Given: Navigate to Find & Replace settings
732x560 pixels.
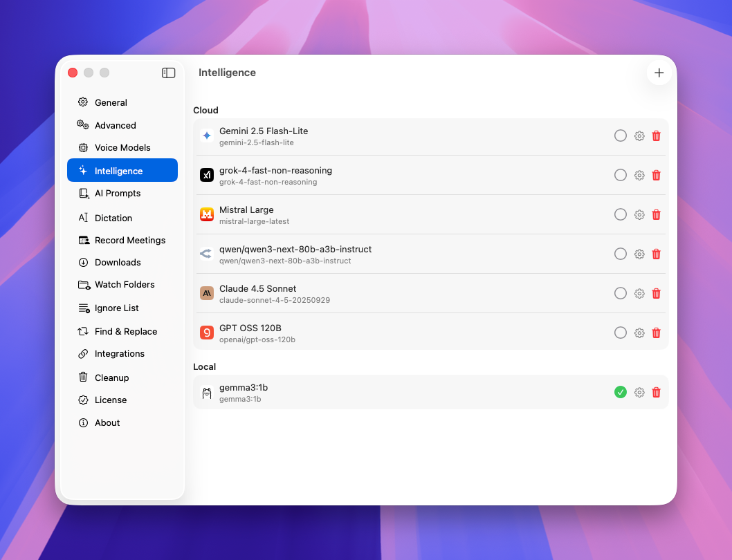Looking at the screenshot, I should [x=126, y=331].
